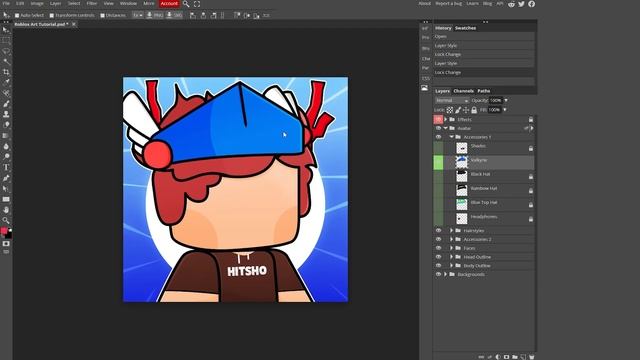Expand the Accessories 2 folder
Viewport: 640px width, 360px height.
[452, 240]
